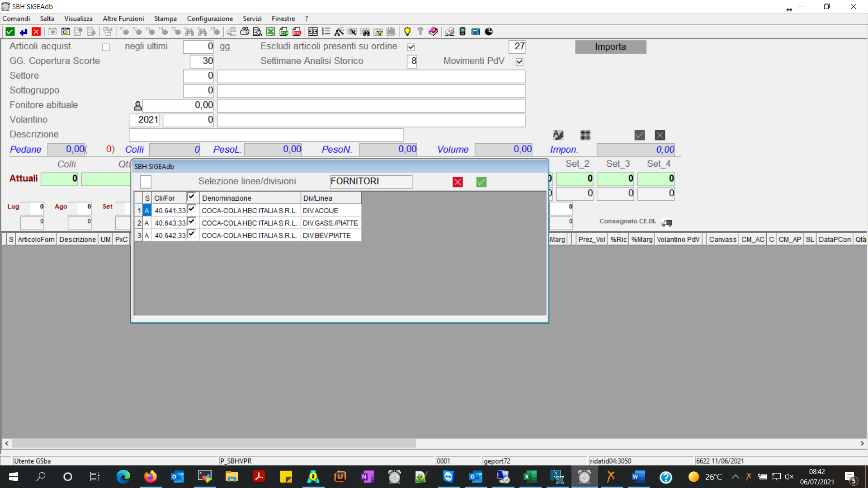This screenshot has width=868, height=488.
Task: Click the blue return arrow toolbar icon
Action: coord(23,32)
